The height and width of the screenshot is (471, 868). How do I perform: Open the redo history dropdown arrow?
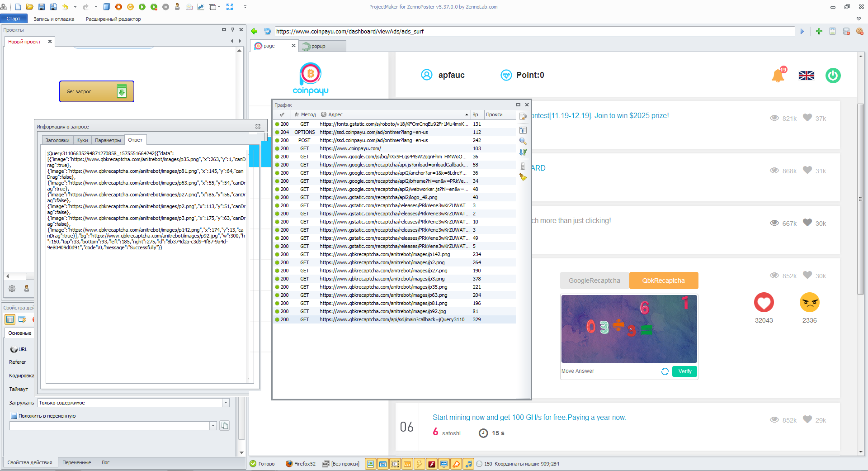[x=96, y=7]
